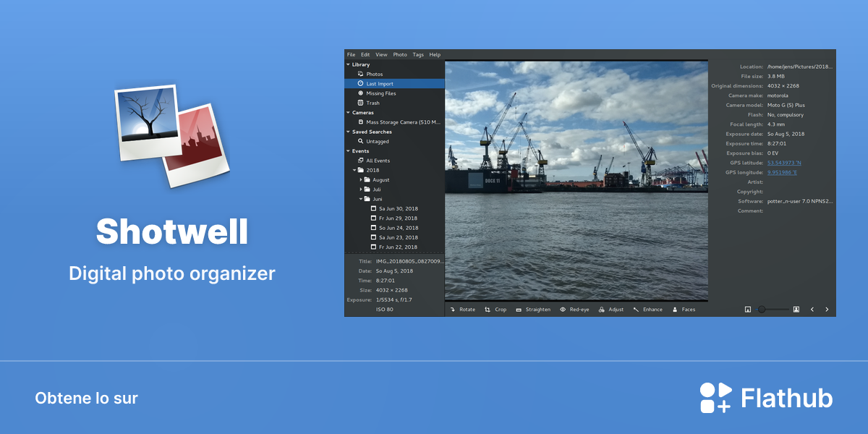Go to next photo arrow
Image resolution: width=868 pixels, height=434 pixels.
tap(827, 310)
